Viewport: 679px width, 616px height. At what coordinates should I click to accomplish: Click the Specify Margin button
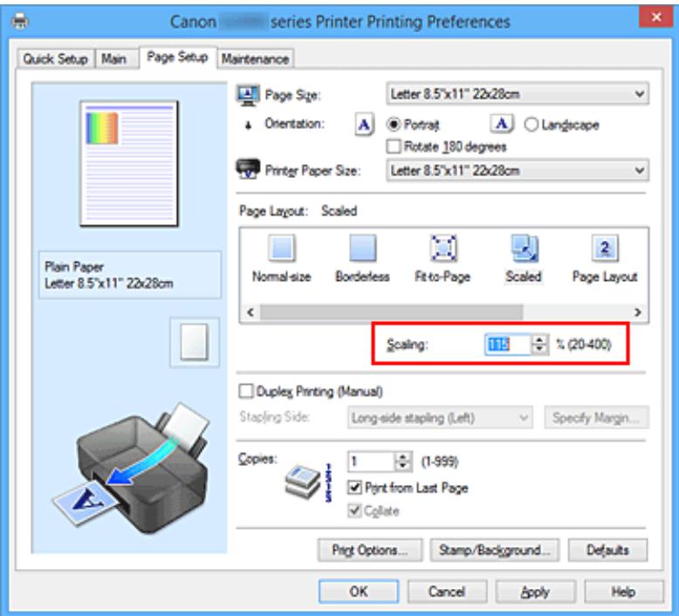pos(596,418)
